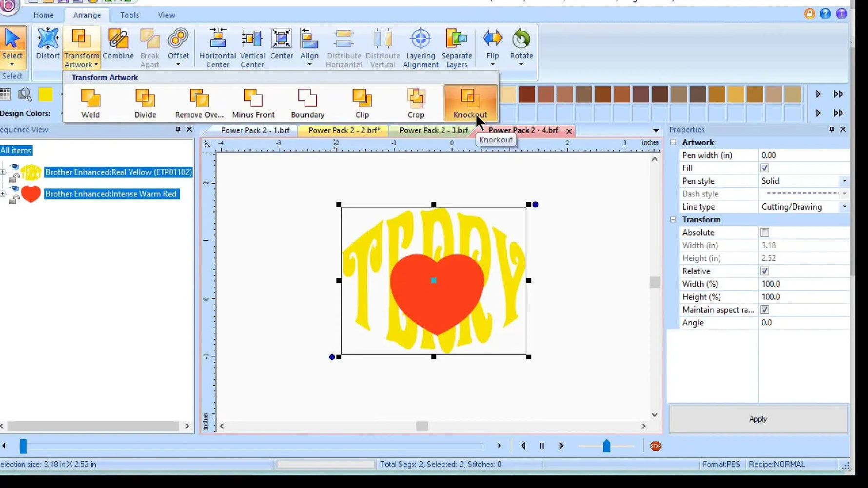Viewport: 868px width, 488px height.
Task: Toggle lock on Intense Warm Red layer
Action: pos(14,198)
